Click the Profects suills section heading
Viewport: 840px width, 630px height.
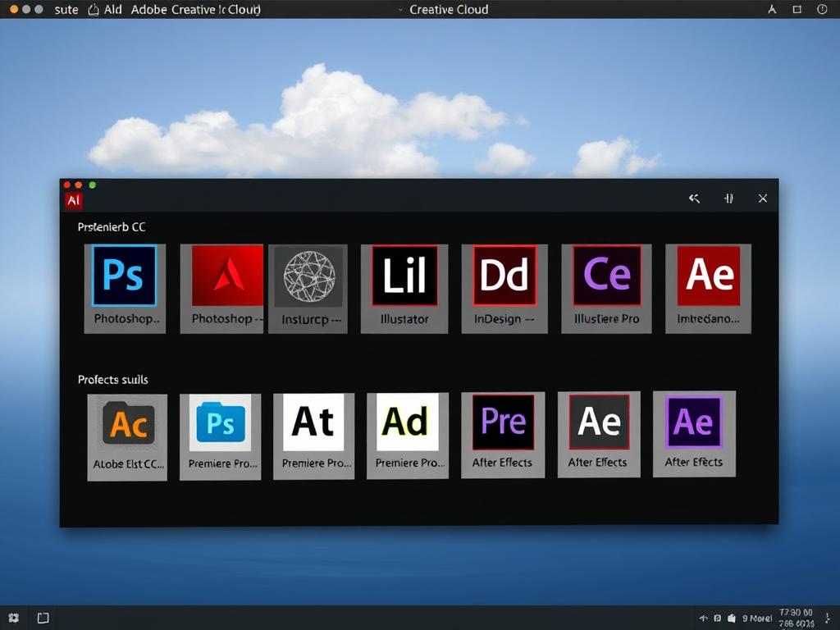click(113, 380)
